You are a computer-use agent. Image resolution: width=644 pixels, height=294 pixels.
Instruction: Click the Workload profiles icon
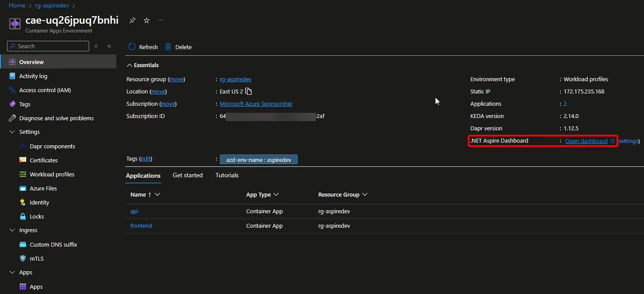tap(23, 174)
